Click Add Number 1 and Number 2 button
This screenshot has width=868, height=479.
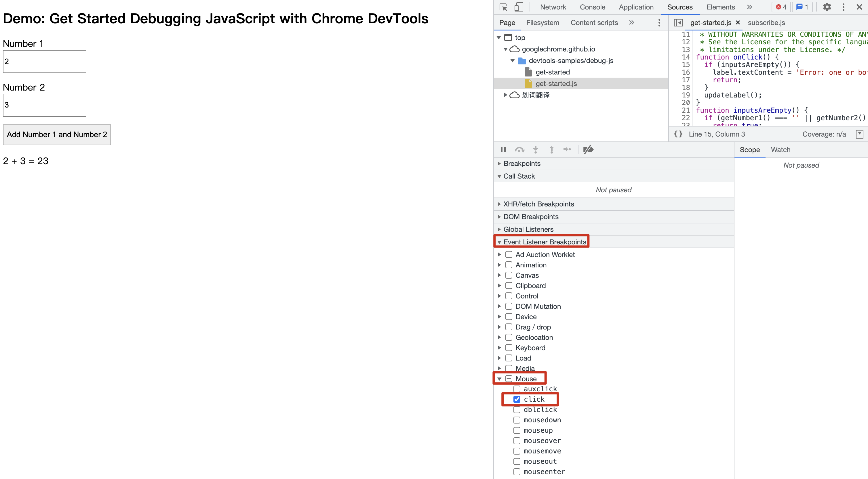pyautogui.click(x=57, y=135)
